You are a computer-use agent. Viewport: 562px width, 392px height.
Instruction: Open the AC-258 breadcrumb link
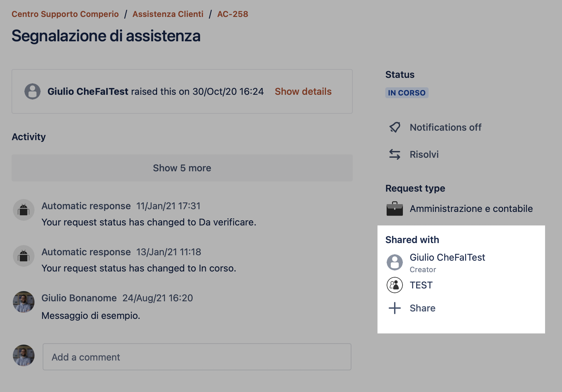point(233,14)
